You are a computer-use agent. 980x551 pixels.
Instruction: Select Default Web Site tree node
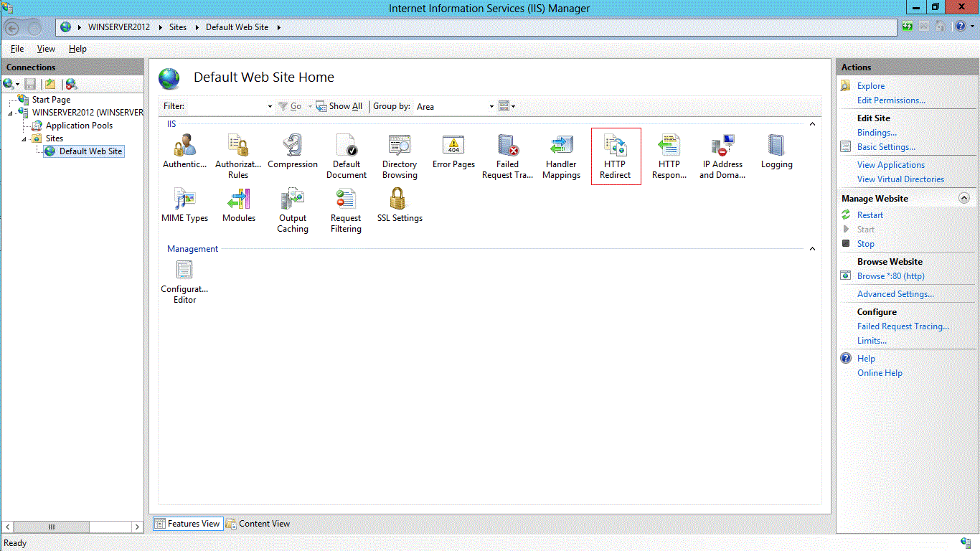tap(90, 151)
